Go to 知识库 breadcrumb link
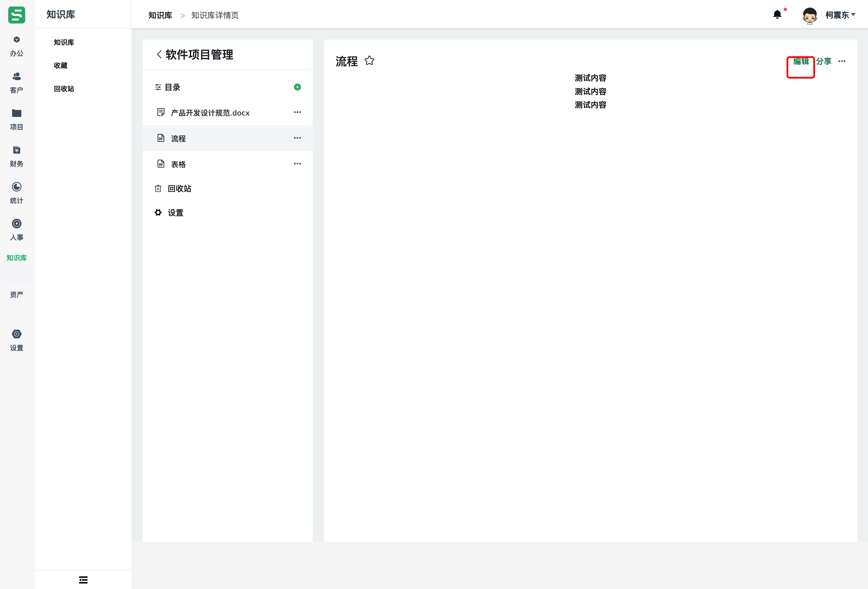Screen dimensions: 868x589 (x=160, y=15)
